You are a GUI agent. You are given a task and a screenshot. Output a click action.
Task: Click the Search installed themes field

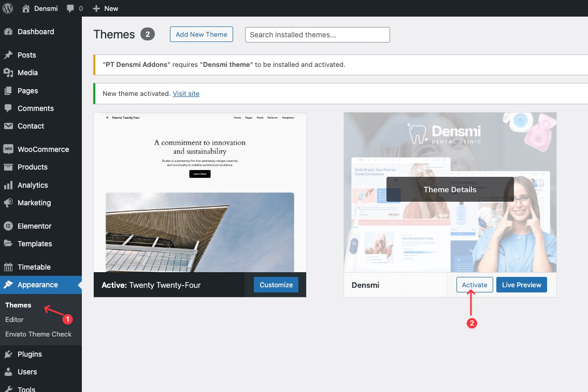[317, 35]
